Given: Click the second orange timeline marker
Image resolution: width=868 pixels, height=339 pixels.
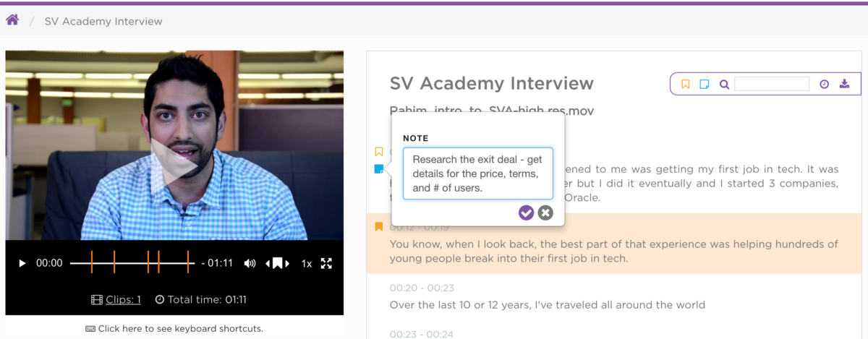Looking at the screenshot, I should pyautogui.click(x=114, y=262).
